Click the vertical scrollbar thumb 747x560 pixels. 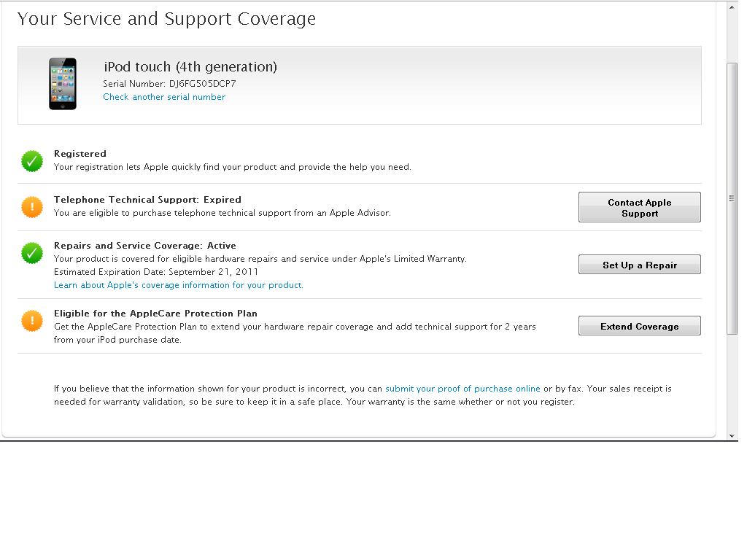pos(732,198)
